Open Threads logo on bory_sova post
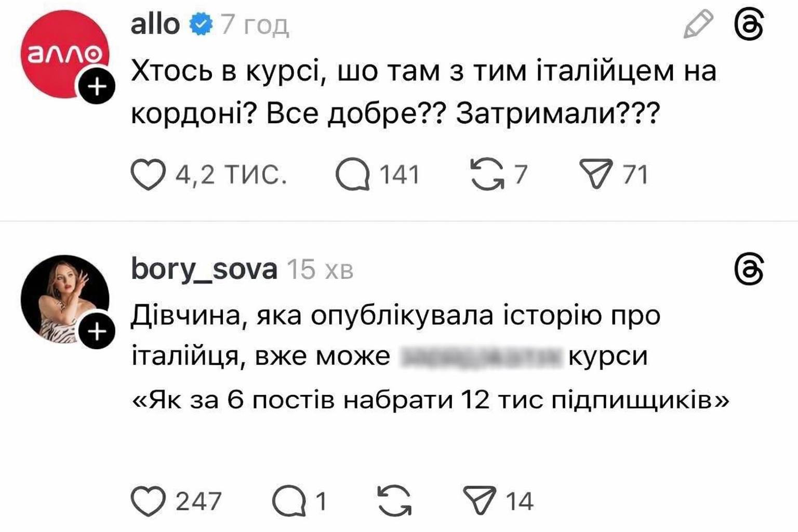This screenshot has width=798, height=532. [x=749, y=270]
